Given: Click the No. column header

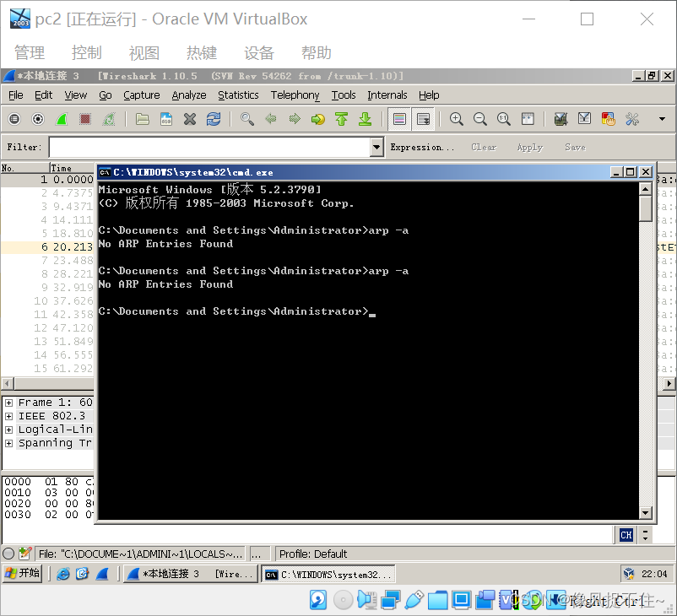Looking at the screenshot, I should pyautogui.click(x=25, y=168).
